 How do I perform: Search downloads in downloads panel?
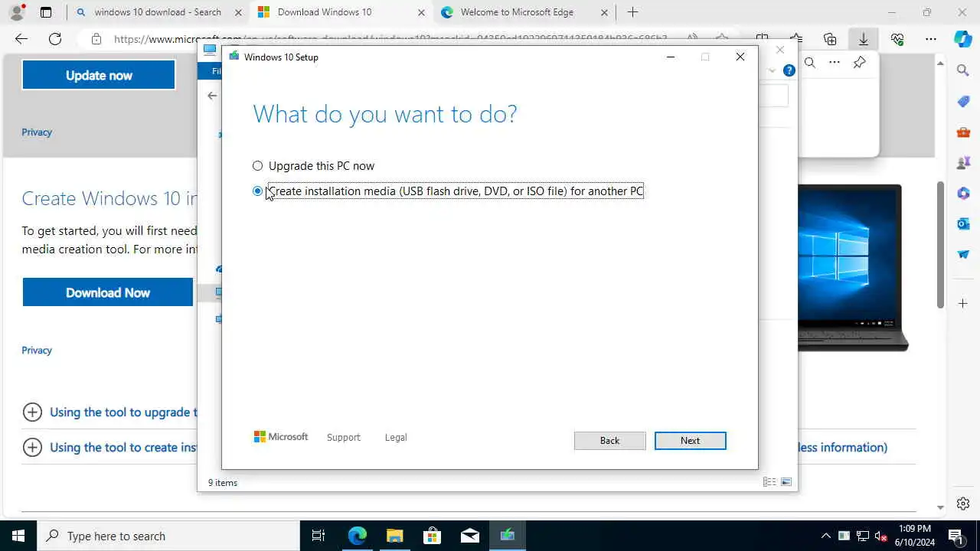(x=810, y=63)
